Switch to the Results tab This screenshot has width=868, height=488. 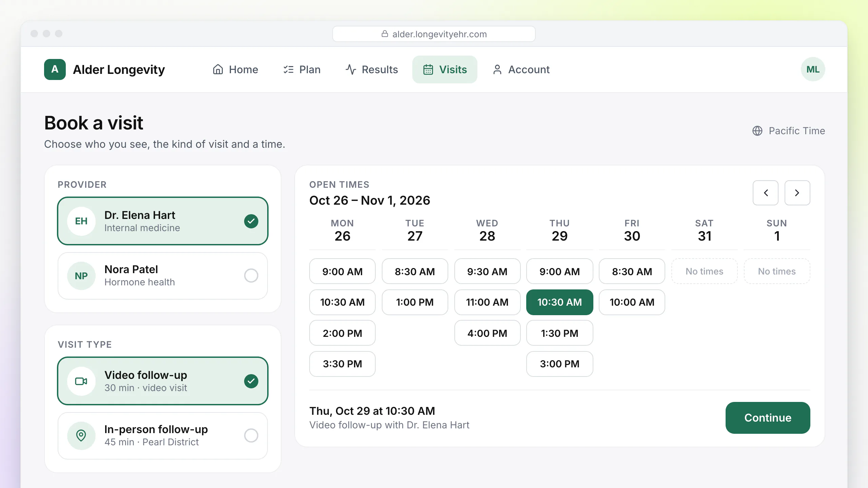pos(372,69)
